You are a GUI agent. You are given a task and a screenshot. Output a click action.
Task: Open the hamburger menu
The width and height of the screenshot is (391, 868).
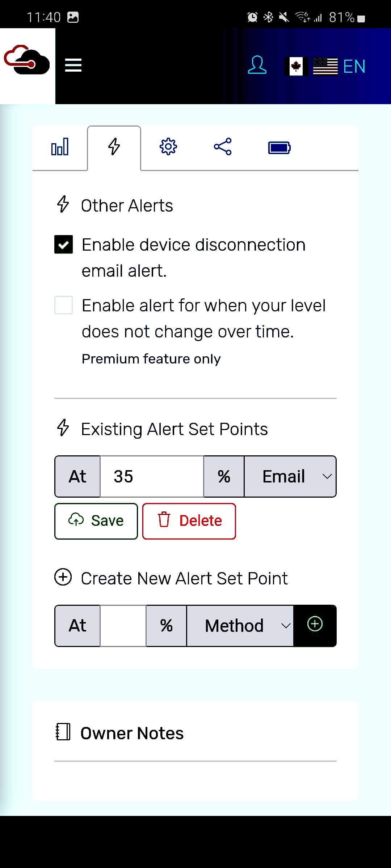tap(73, 66)
